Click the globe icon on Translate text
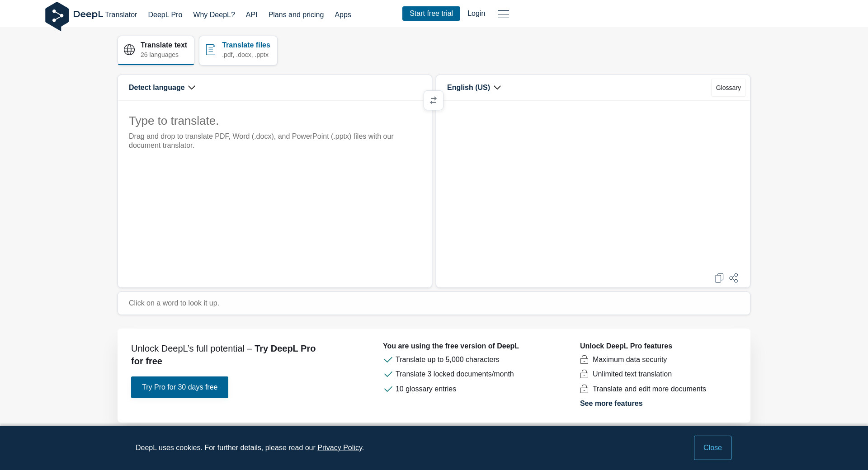The width and height of the screenshot is (868, 470). click(x=129, y=50)
